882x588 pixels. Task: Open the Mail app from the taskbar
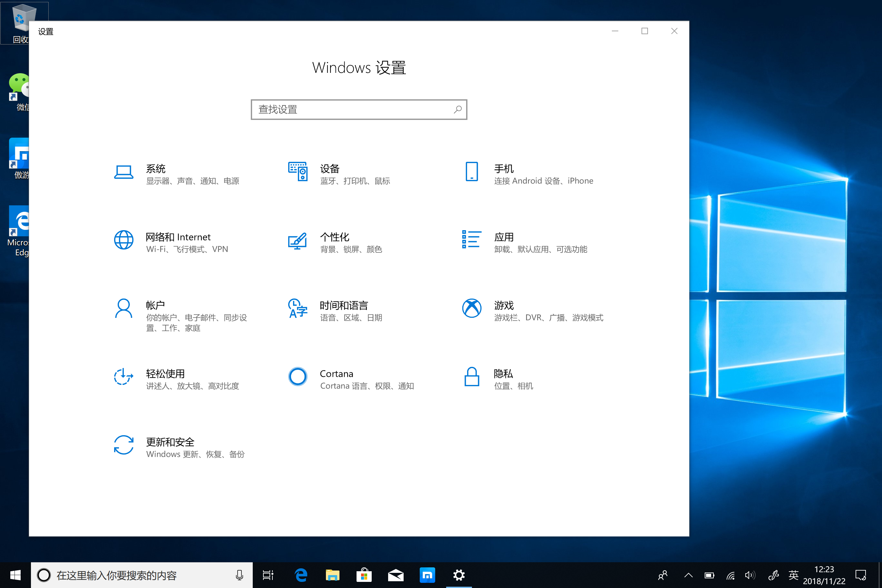click(396, 575)
